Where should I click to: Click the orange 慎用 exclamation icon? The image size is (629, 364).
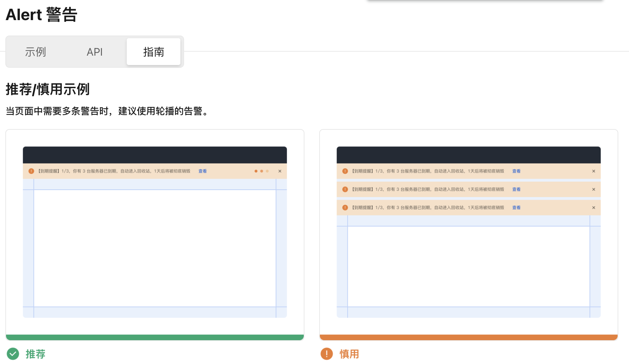[x=327, y=354]
